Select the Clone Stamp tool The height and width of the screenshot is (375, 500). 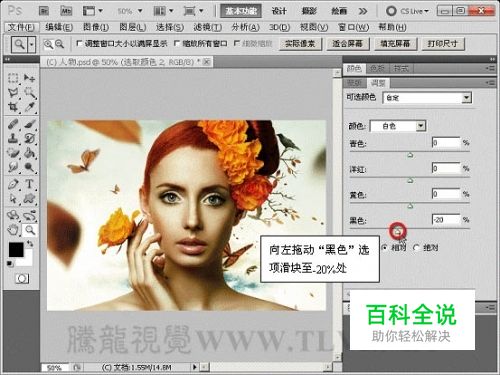13,138
